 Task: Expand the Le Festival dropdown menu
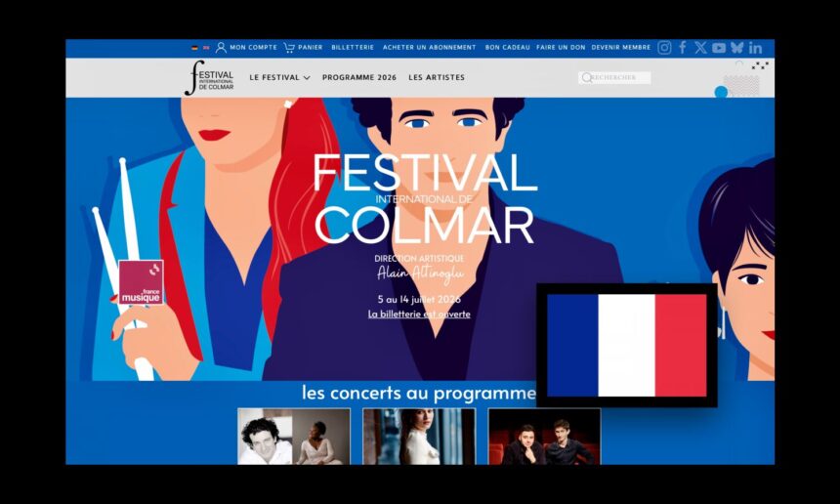pos(279,78)
